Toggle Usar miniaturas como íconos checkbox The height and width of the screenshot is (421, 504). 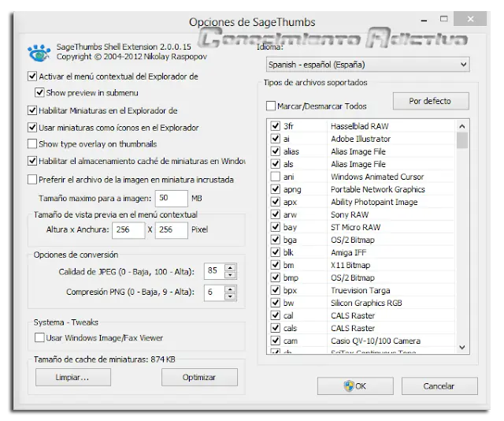(32, 128)
